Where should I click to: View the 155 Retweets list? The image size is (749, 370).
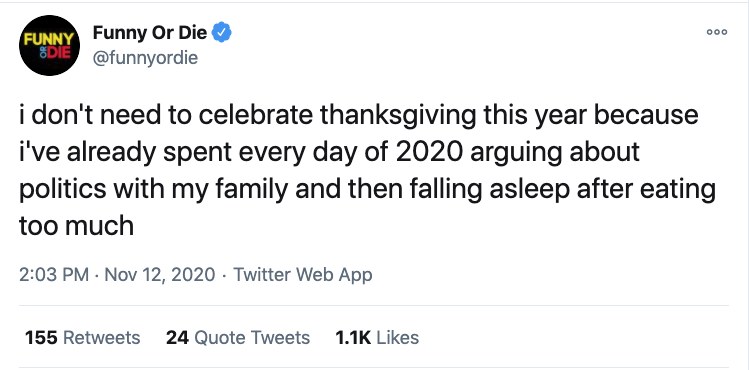[x=83, y=338]
